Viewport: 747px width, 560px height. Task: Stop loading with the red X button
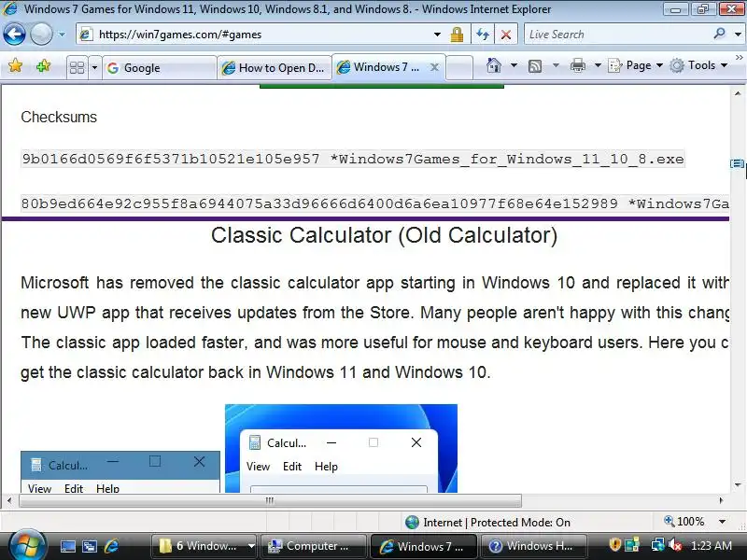(506, 35)
